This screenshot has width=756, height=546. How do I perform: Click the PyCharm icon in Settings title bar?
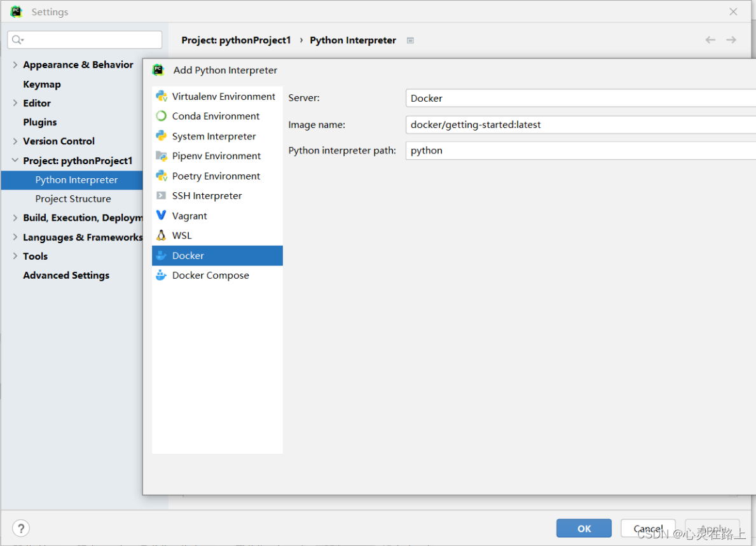(x=17, y=11)
